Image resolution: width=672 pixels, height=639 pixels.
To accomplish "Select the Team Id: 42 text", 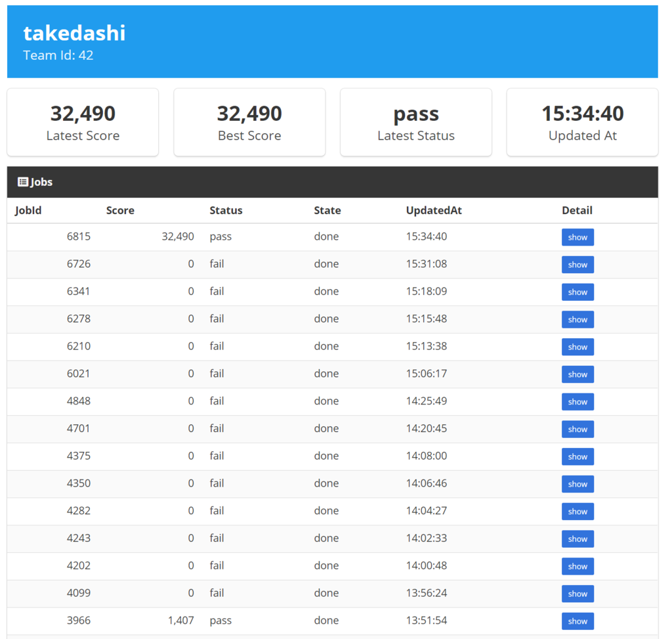I will [x=58, y=55].
